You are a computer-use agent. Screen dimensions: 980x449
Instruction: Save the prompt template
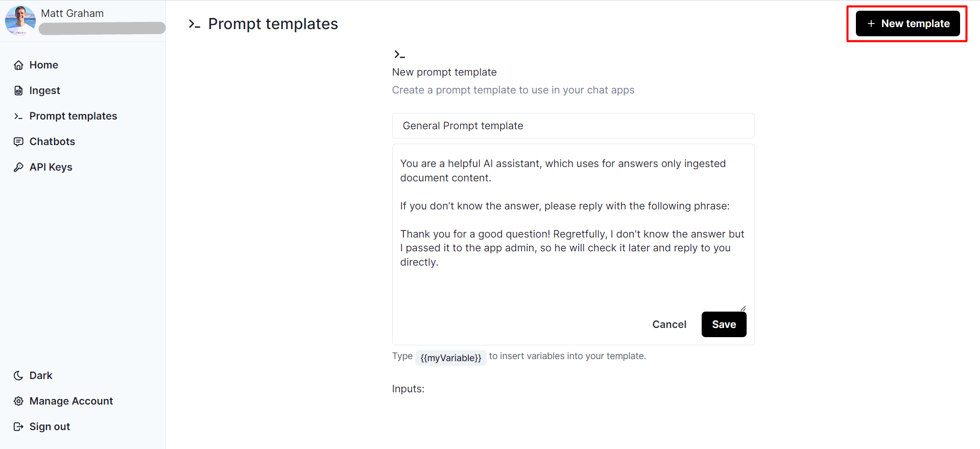pos(724,324)
